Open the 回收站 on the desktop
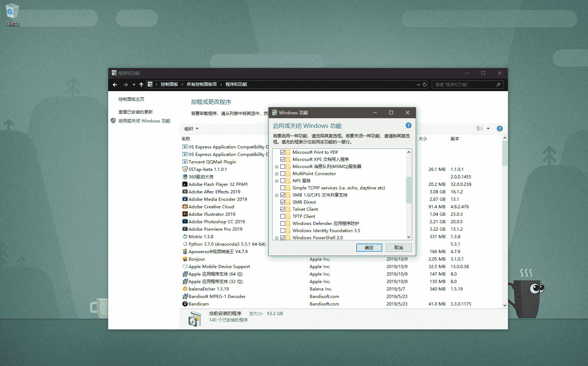Viewport: 588px width, 366px height. click(x=12, y=11)
